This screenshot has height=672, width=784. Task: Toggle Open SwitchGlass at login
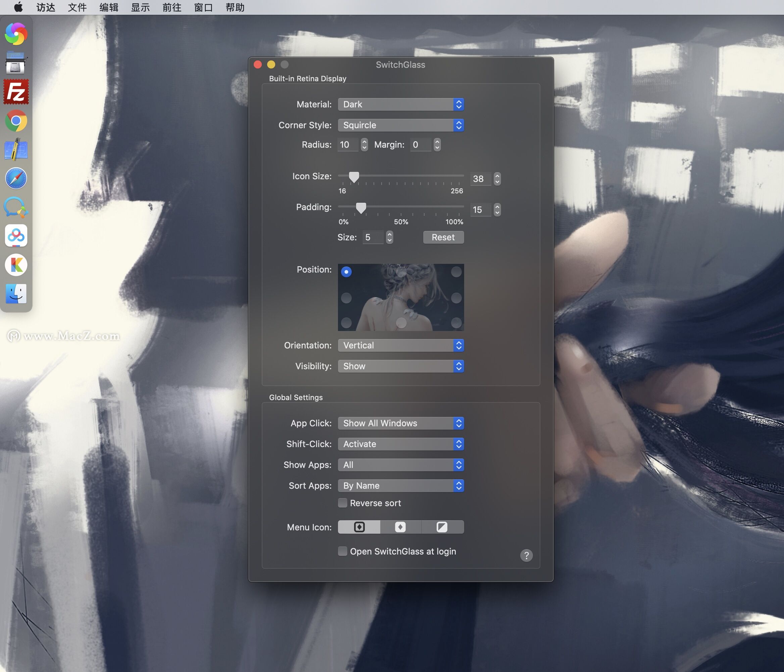pyautogui.click(x=342, y=551)
